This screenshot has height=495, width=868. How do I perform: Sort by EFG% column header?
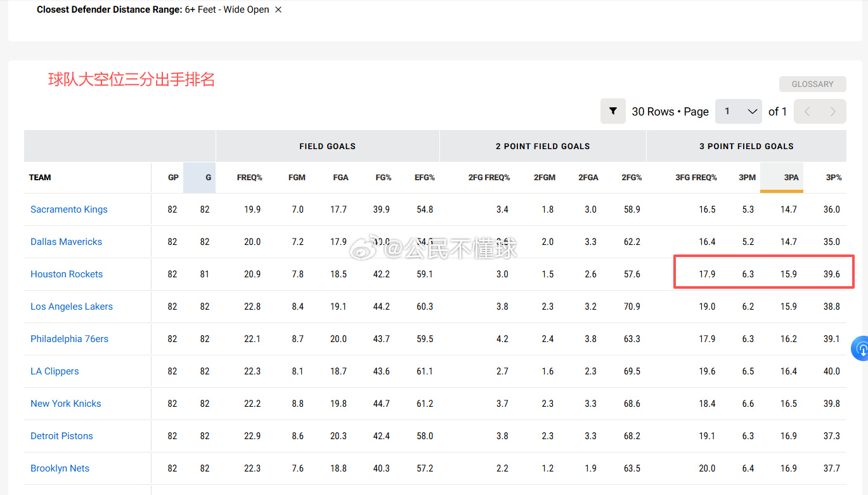click(425, 178)
